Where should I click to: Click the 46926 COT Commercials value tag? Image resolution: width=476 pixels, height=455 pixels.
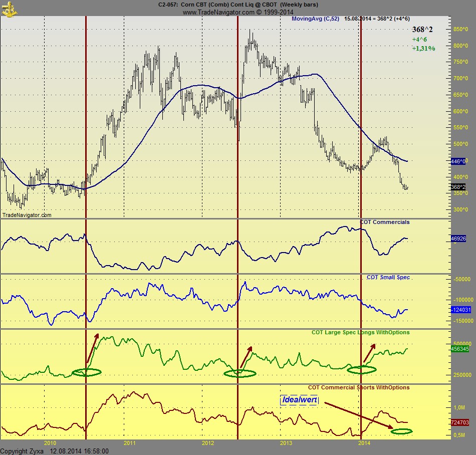[x=458, y=240]
